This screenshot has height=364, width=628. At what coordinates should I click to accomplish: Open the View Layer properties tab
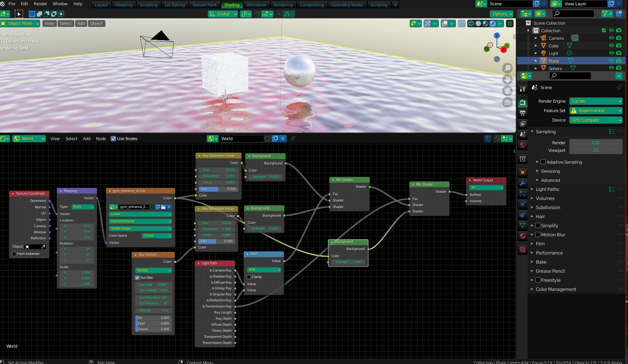pyautogui.click(x=522, y=123)
